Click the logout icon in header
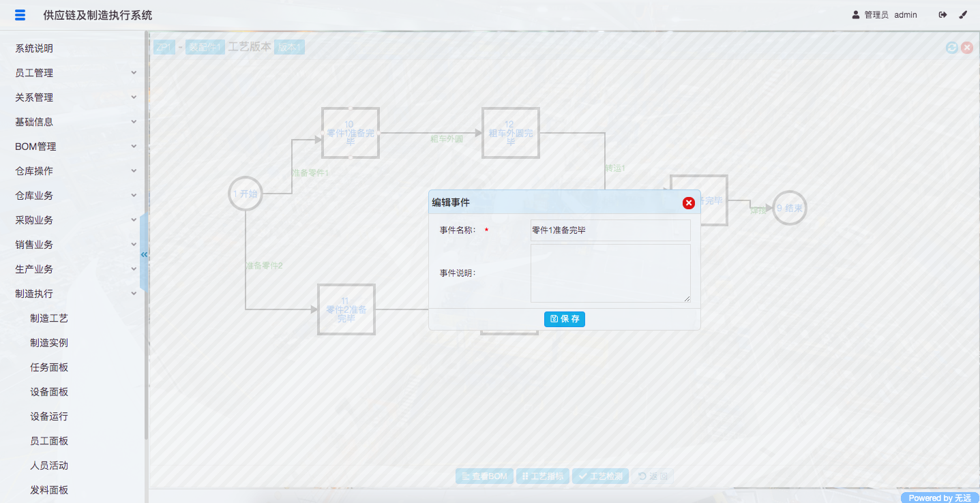This screenshot has height=503, width=980. click(943, 15)
